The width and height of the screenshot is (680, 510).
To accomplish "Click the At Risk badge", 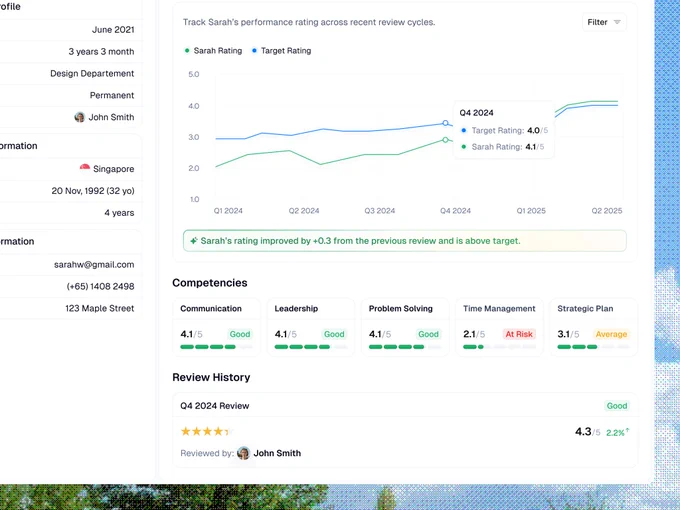I will coord(519,334).
